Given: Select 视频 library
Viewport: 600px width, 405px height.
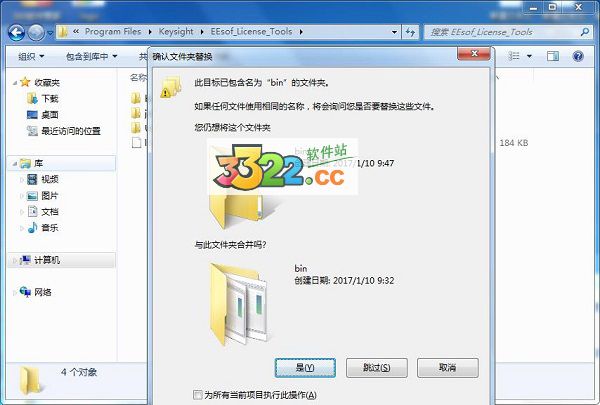Looking at the screenshot, I should click(x=50, y=179).
